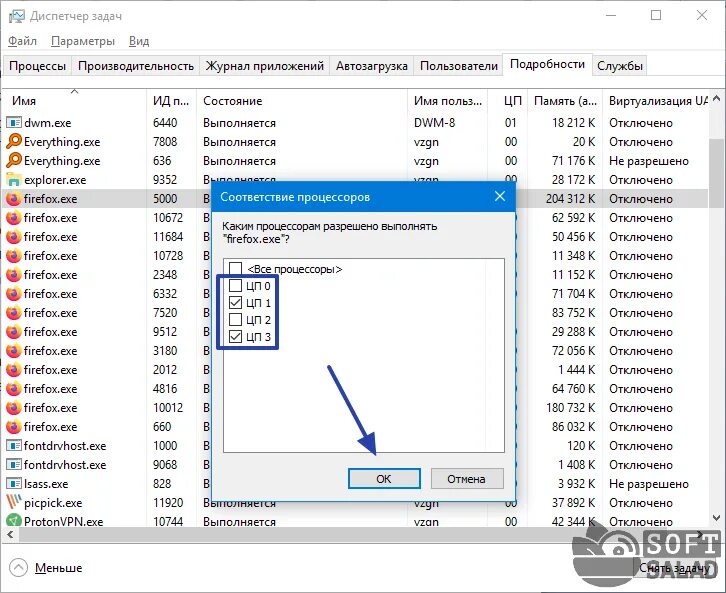Switch to the Службы tab
Screen dimensions: 726x593
point(620,66)
